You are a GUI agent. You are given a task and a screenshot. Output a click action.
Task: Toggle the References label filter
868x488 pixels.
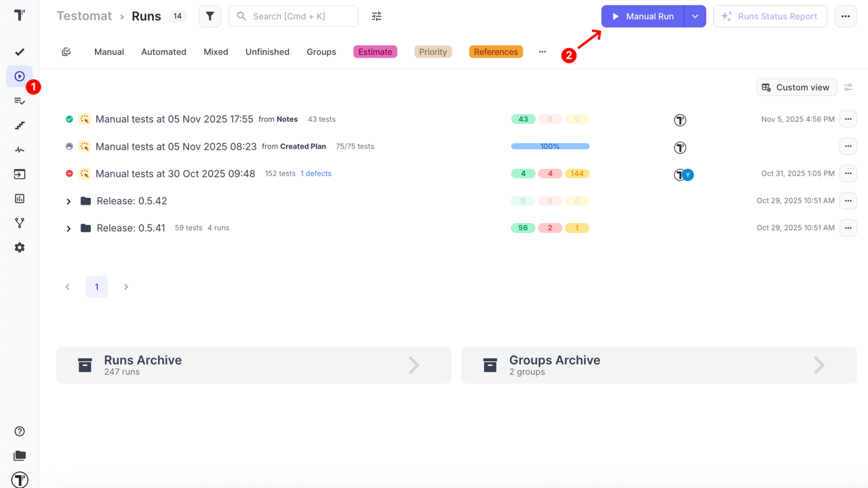(x=496, y=52)
